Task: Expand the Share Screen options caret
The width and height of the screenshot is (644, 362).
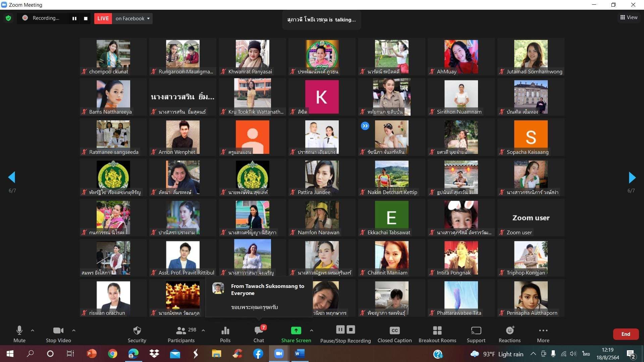Action: pyautogui.click(x=312, y=330)
